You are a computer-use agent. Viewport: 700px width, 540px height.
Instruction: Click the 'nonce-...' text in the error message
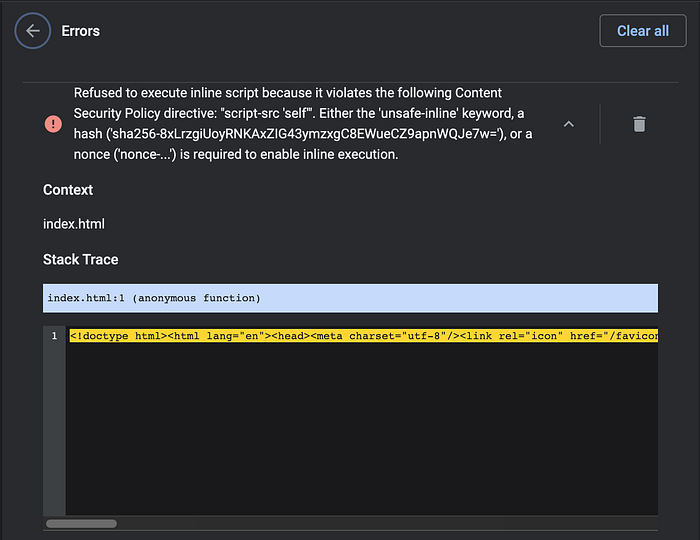coord(147,154)
